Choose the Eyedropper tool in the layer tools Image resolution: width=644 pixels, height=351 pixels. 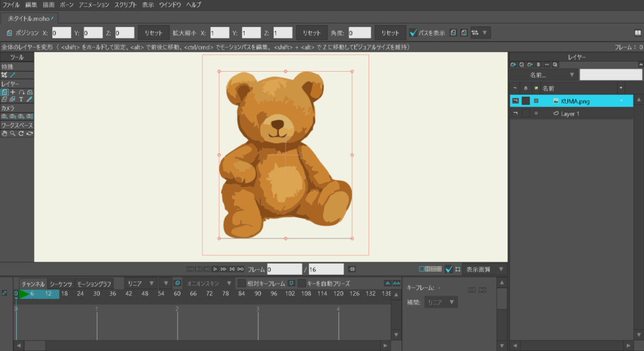pos(29,99)
